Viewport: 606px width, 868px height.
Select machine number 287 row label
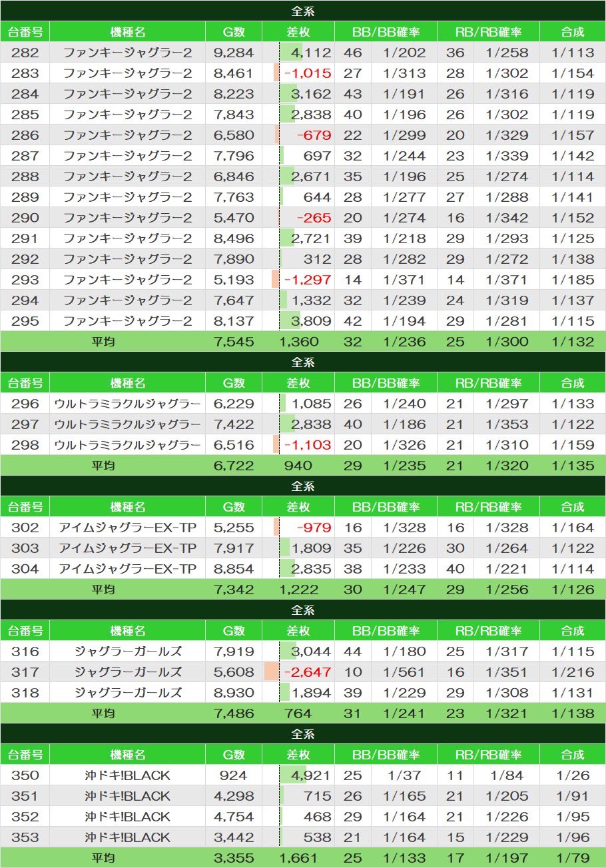click(x=25, y=156)
